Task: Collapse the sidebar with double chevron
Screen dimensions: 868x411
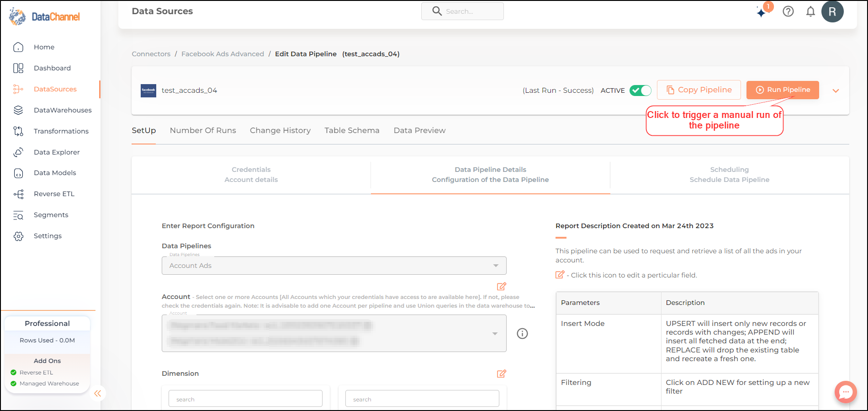Action: coord(98,393)
